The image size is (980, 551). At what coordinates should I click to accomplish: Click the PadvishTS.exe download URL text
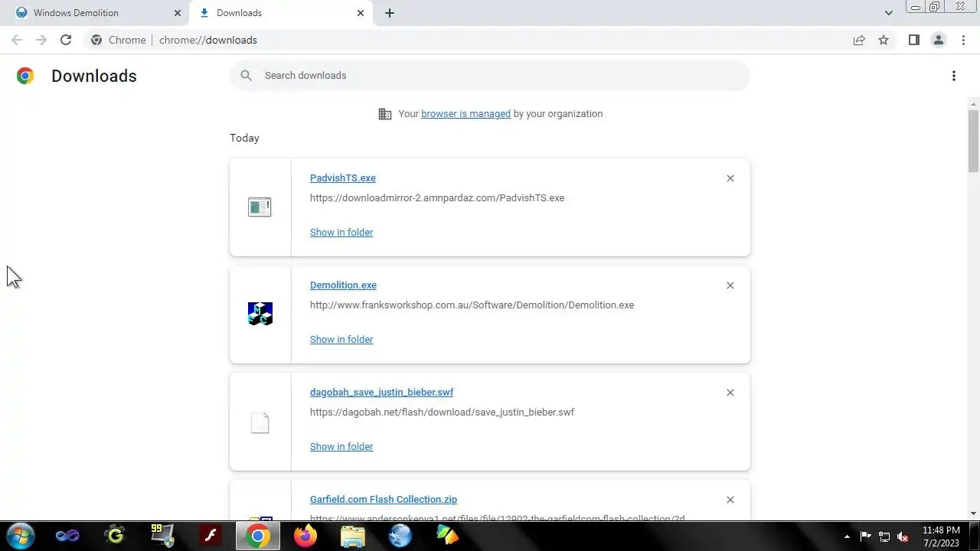437,197
